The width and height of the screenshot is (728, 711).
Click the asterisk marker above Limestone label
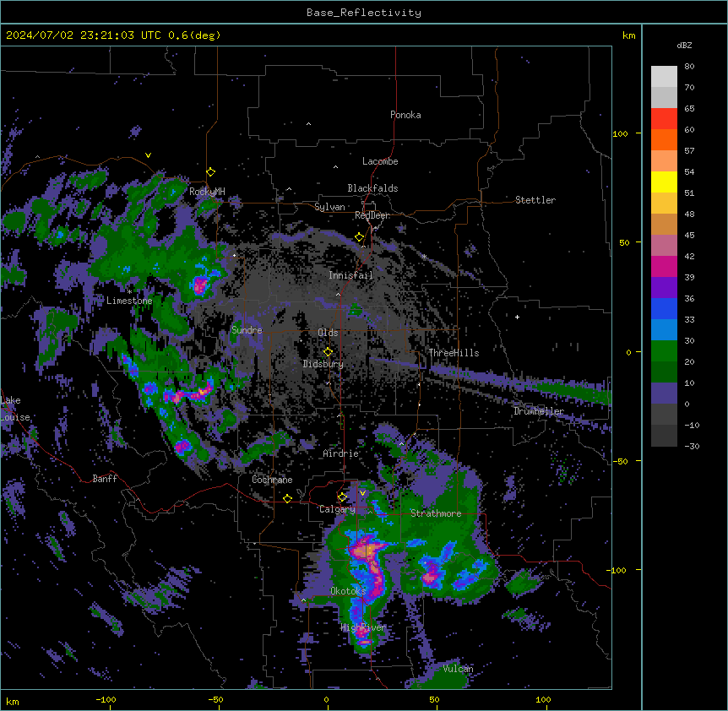(129, 292)
